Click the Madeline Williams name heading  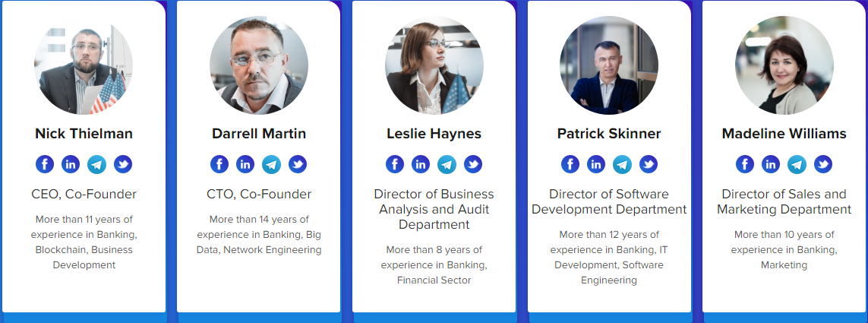pos(784,134)
